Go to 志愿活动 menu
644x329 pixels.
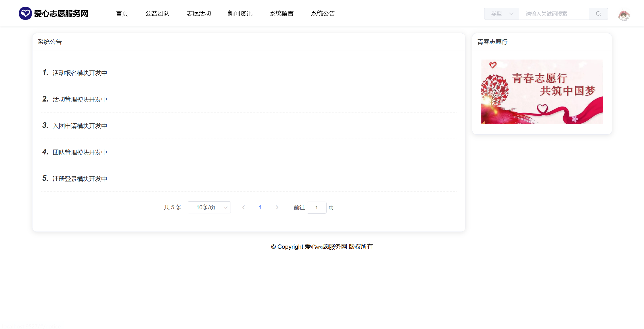[x=199, y=14]
